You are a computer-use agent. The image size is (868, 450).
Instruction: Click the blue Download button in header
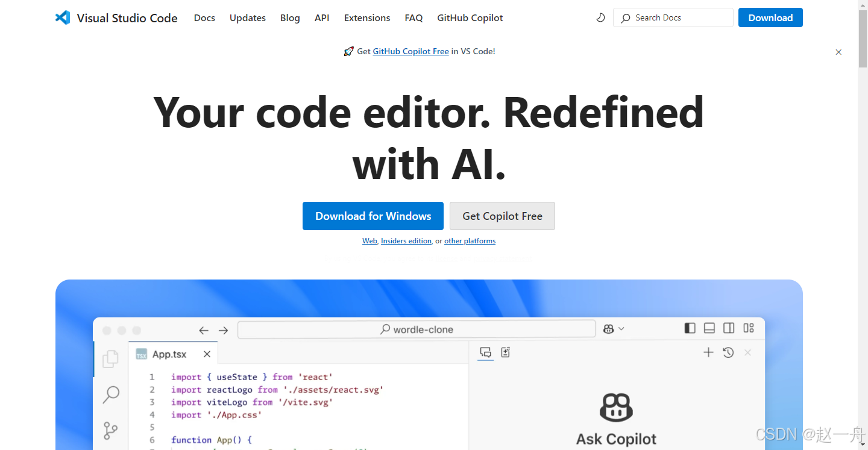click(770, 17)
